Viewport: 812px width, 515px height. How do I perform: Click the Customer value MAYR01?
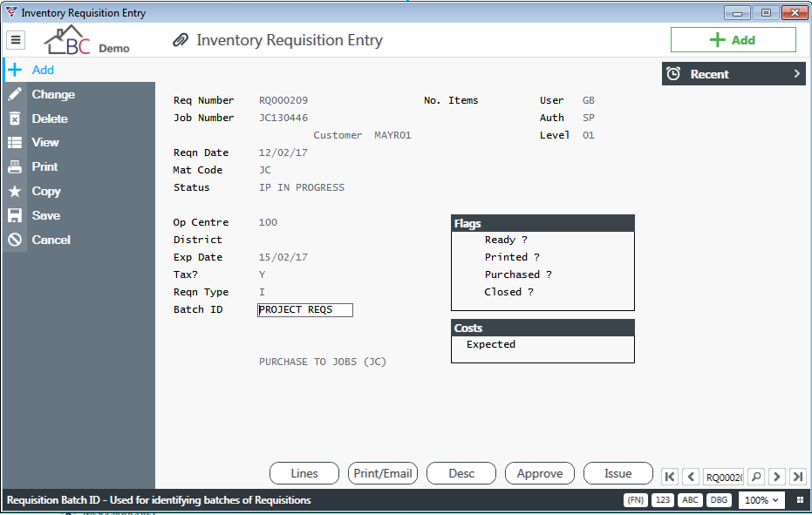pos(392,135)
